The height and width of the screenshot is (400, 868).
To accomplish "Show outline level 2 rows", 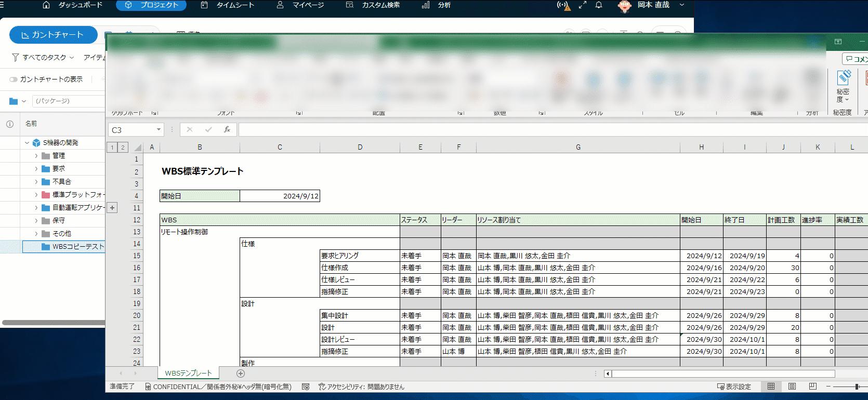I will point(123,148).
